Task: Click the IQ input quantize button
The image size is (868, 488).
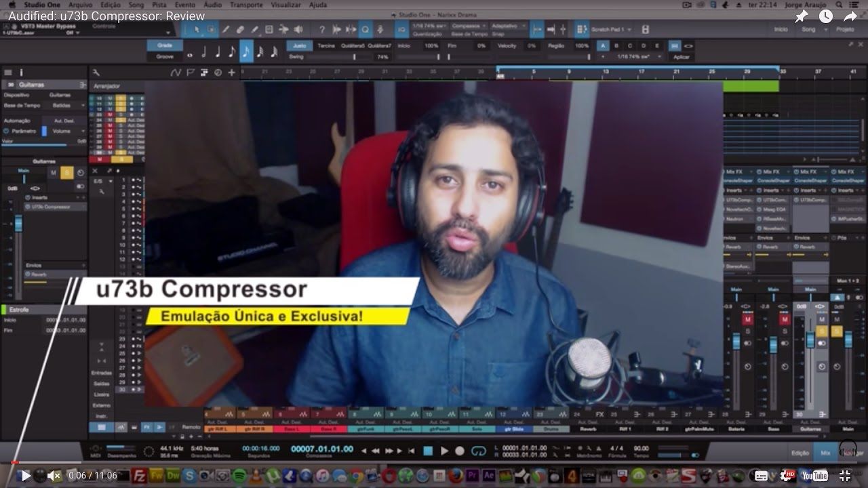Action: 401,30
